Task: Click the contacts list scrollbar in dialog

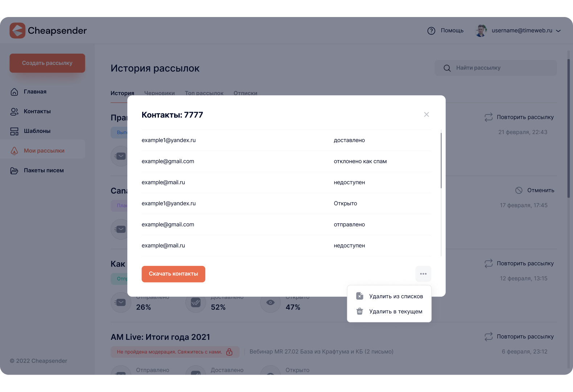Action: pos(441,160)
